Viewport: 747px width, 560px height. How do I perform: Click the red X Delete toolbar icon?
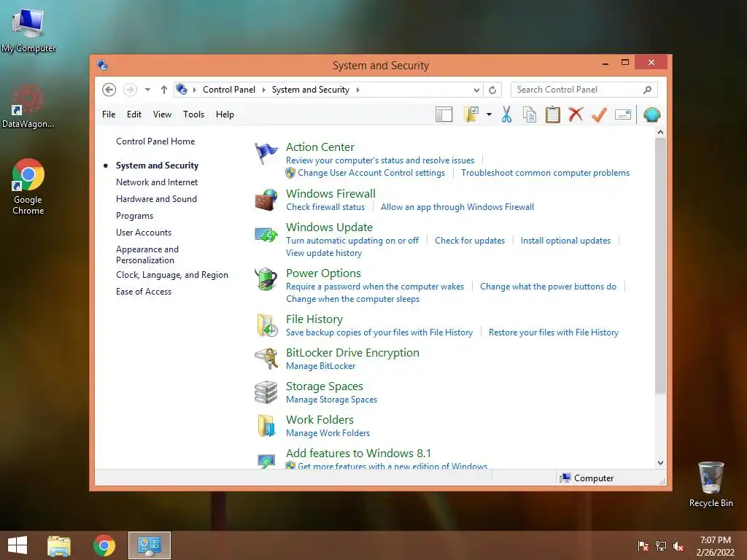[x=576, y=114]
